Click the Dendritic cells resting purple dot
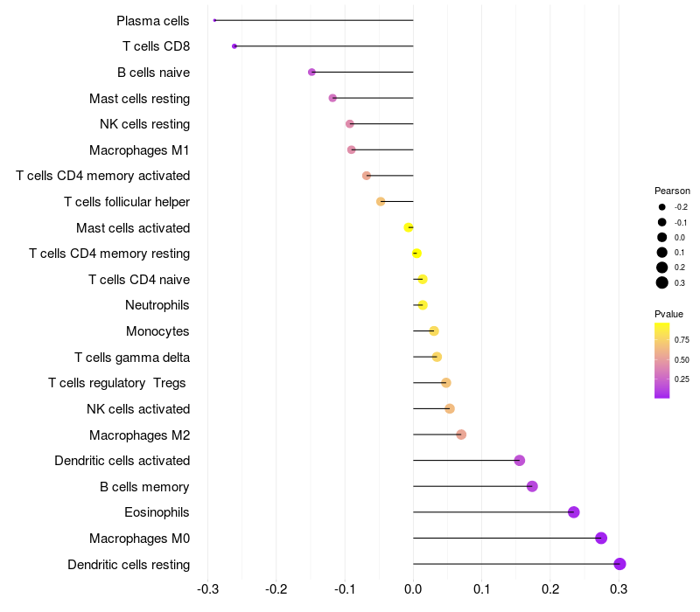The width and height of the screenshot is (700, 612). point(619,564)
